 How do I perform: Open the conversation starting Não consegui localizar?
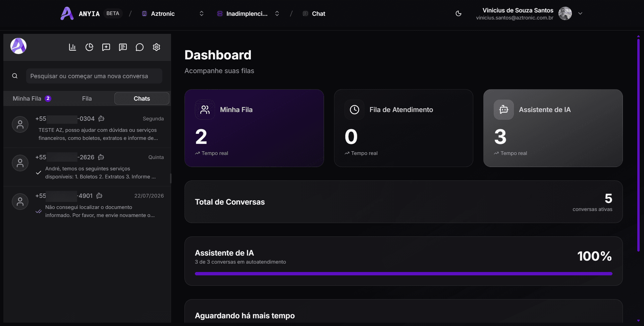coord(87,206)
